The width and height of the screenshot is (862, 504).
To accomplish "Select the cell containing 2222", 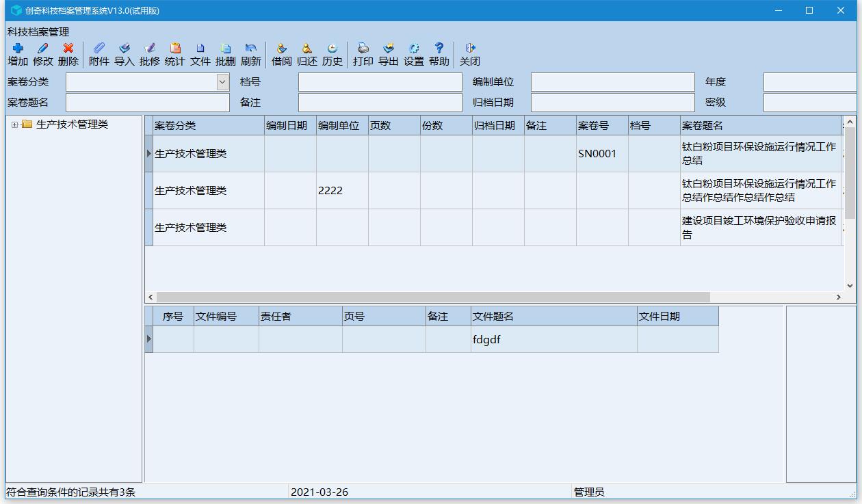I will pyautogui.click(x=343, y=191).
